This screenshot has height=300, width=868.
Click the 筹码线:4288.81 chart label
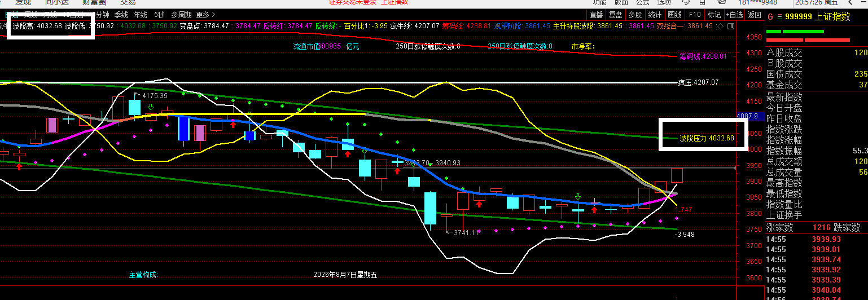coord(703,56)
